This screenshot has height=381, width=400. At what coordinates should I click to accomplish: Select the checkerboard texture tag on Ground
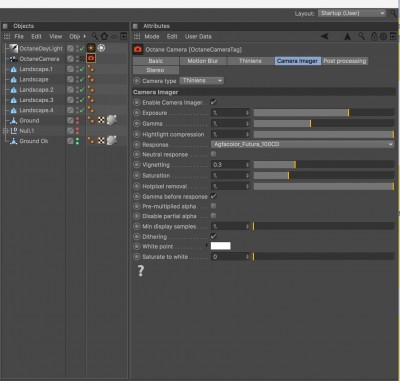click(101, 120)
